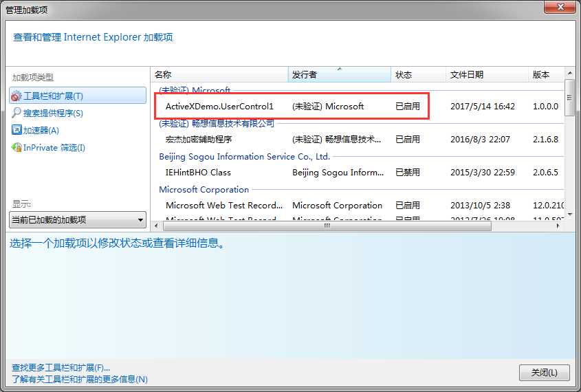581x392 pixels.
Task: Click the search providers magnifier icon
Action: point(17,113)
